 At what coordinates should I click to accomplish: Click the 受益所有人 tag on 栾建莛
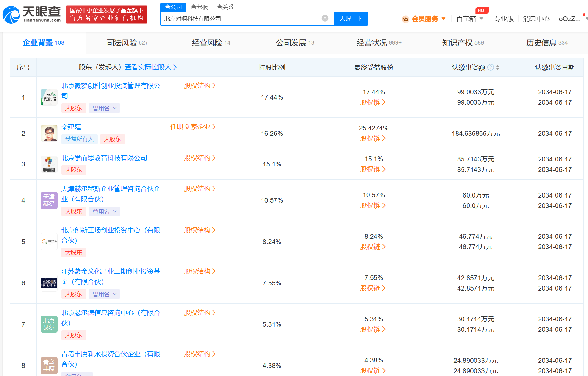79,139
